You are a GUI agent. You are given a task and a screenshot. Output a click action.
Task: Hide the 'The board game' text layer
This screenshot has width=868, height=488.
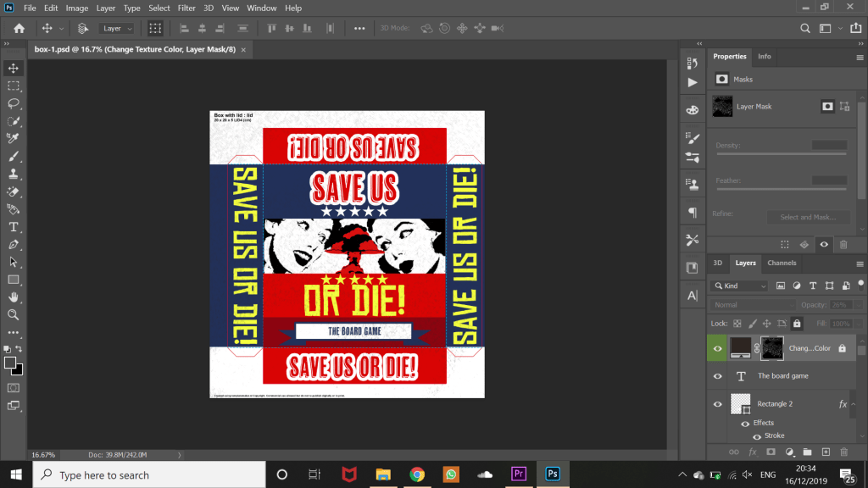(718, 376)
